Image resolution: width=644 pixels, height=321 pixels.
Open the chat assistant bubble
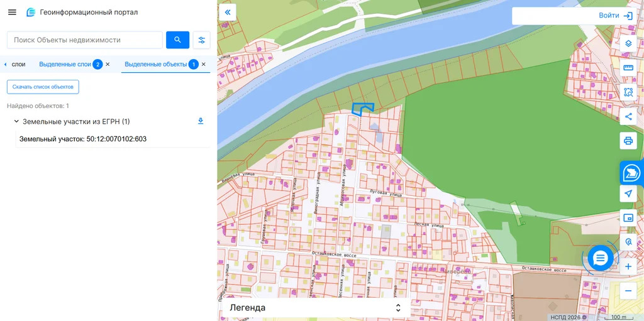point(601,258)
